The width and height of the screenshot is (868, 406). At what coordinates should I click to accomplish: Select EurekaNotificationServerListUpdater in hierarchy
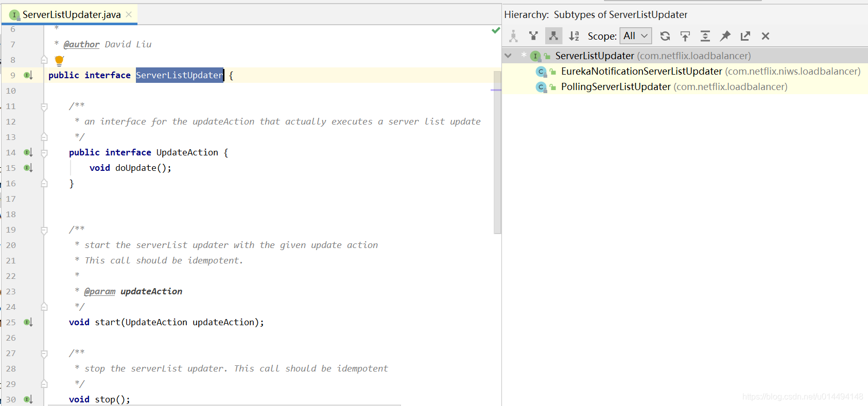[685, 71]
